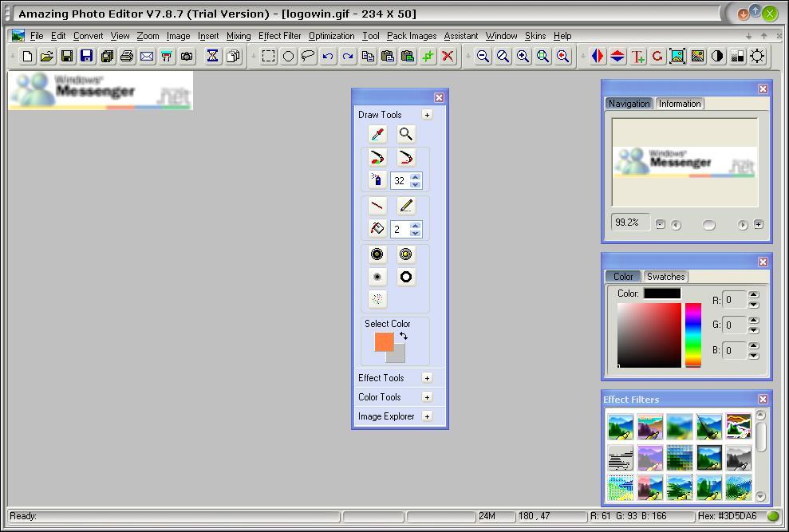Select the Airbrush spray tool
The width and height of the screenshot is (789, 532).
coord(377,181)
